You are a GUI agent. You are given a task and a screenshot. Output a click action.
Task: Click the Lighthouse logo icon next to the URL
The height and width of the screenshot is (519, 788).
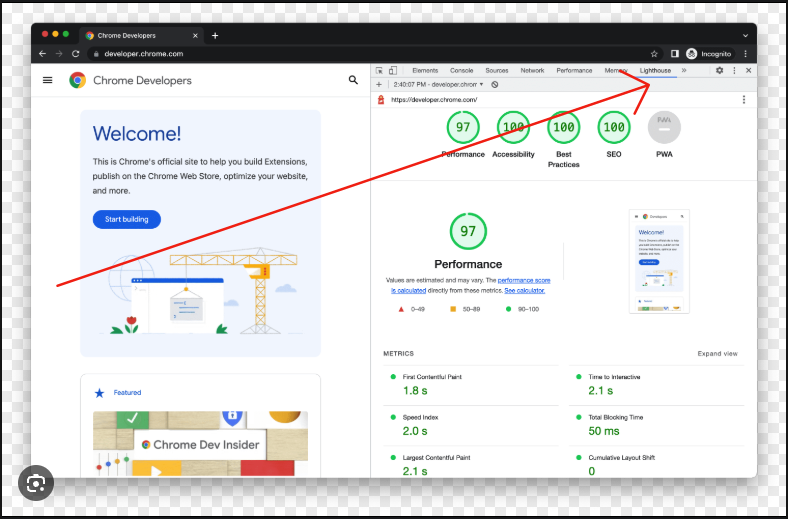[x=381, y=99]
